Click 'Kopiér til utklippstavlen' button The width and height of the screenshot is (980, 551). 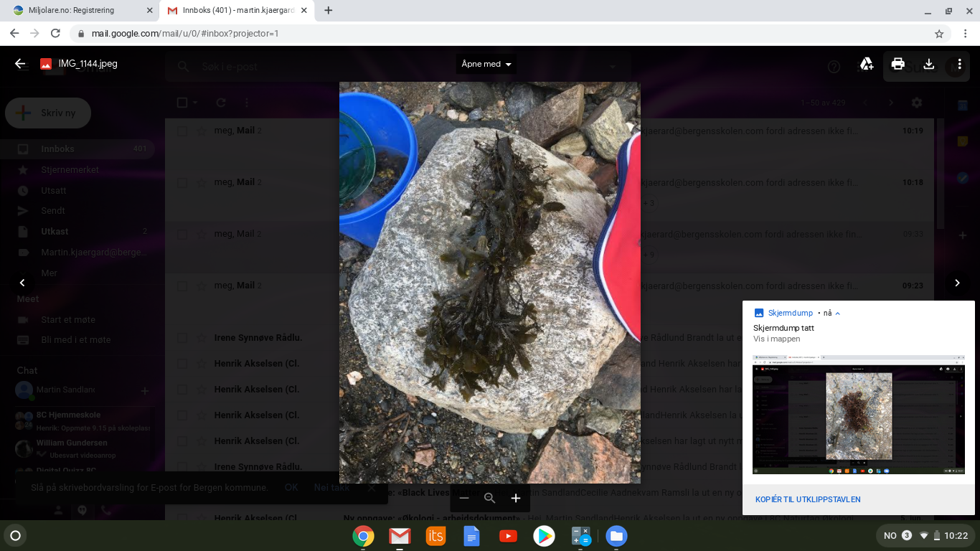(808, 499)
